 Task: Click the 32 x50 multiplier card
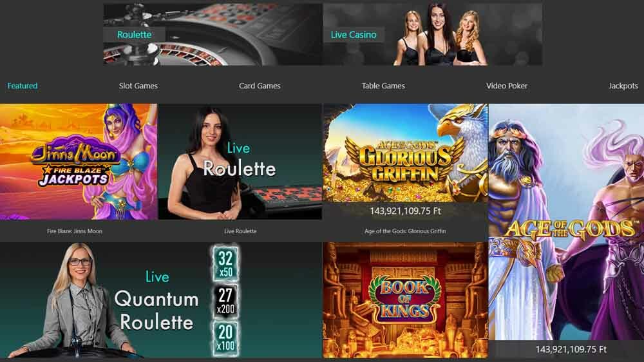pos(225,264)
